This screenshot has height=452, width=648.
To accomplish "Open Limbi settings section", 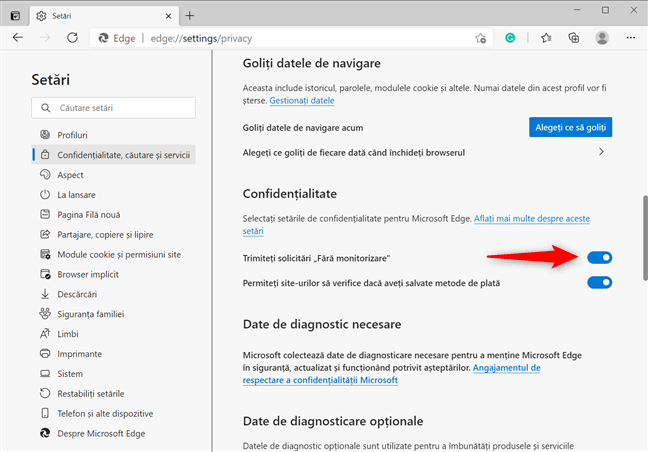I will [x=113, y=333].
